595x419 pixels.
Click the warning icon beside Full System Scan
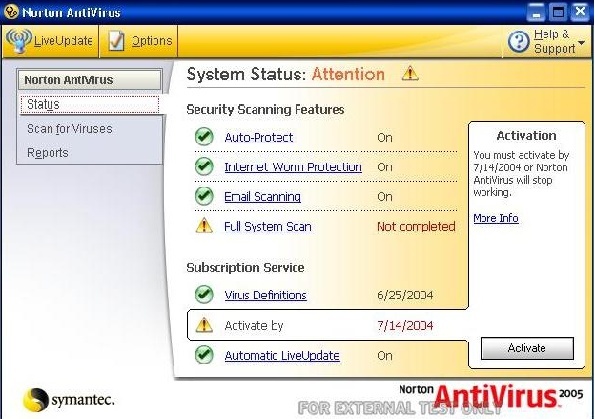(204, 225)
